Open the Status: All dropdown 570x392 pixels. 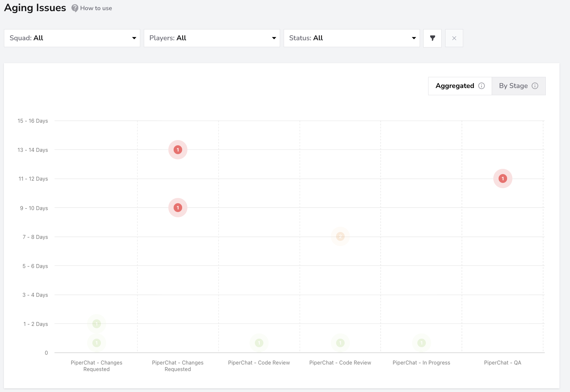click(352, 38)
